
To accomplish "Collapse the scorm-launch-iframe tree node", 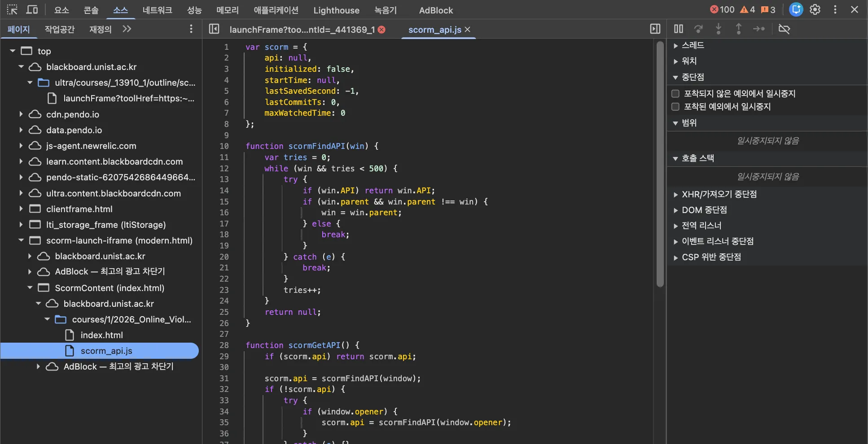I will 21,240.
